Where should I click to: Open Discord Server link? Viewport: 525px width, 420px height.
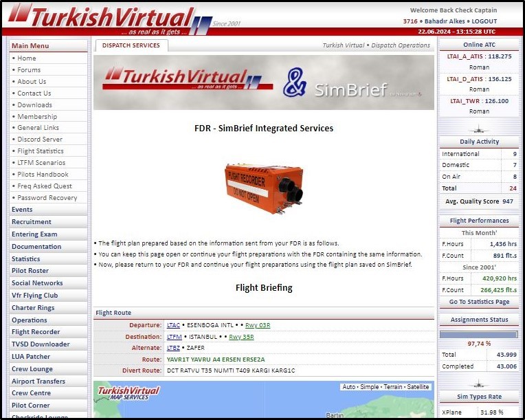[39, 140]
